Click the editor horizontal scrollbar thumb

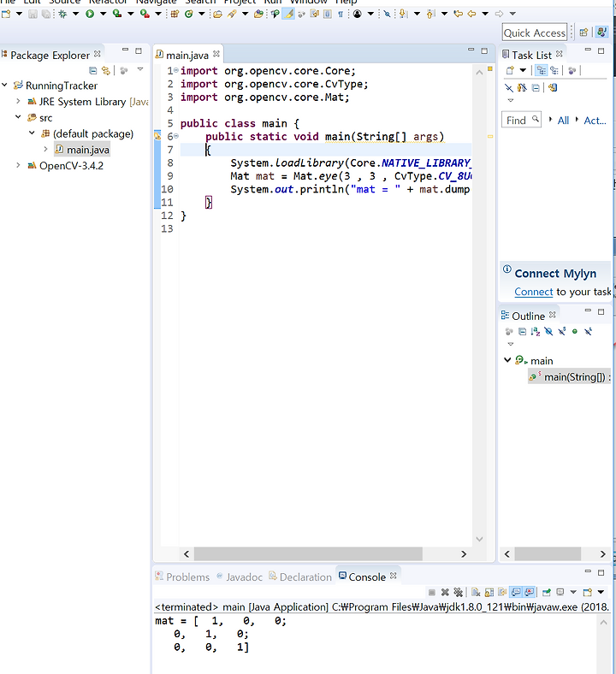pyautogui.click(x=308, y=554)
